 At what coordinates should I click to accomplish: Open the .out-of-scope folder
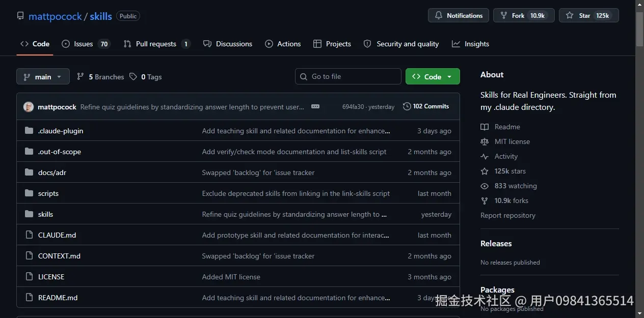click(60, 152)
